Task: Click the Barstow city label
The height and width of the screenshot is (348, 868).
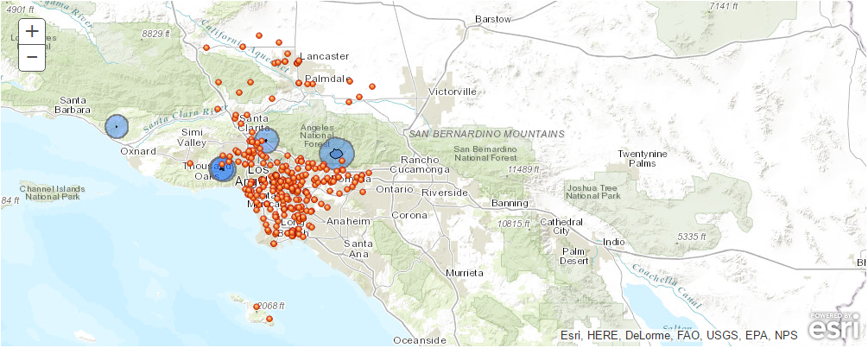Action: pos(494,19)
